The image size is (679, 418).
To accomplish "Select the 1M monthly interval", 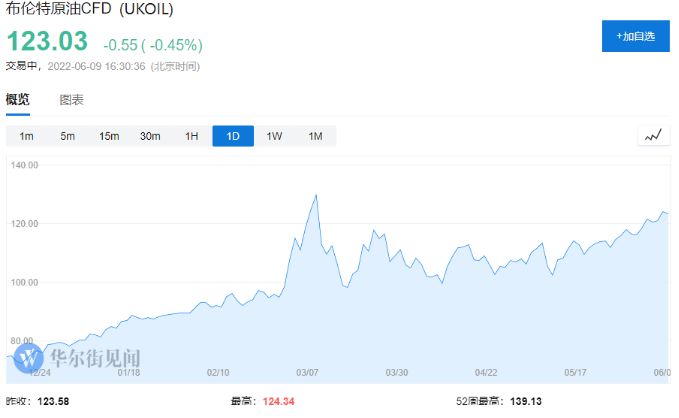I will click(315, 136).
